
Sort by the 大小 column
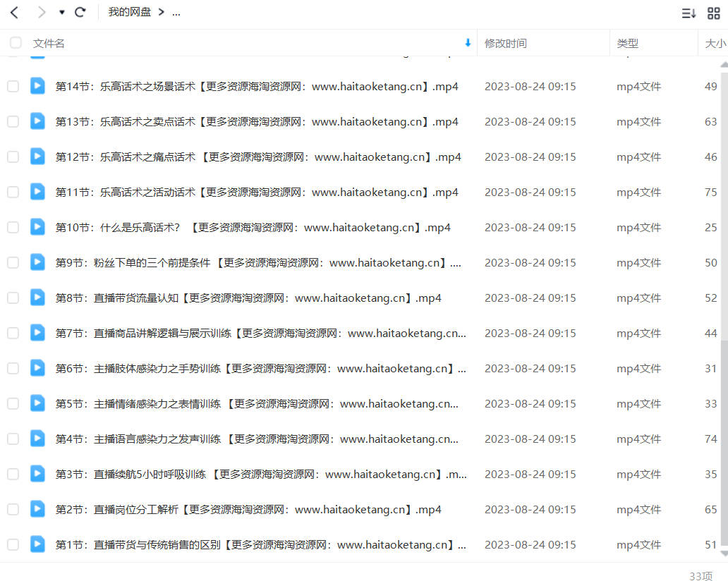pos(715,44)
